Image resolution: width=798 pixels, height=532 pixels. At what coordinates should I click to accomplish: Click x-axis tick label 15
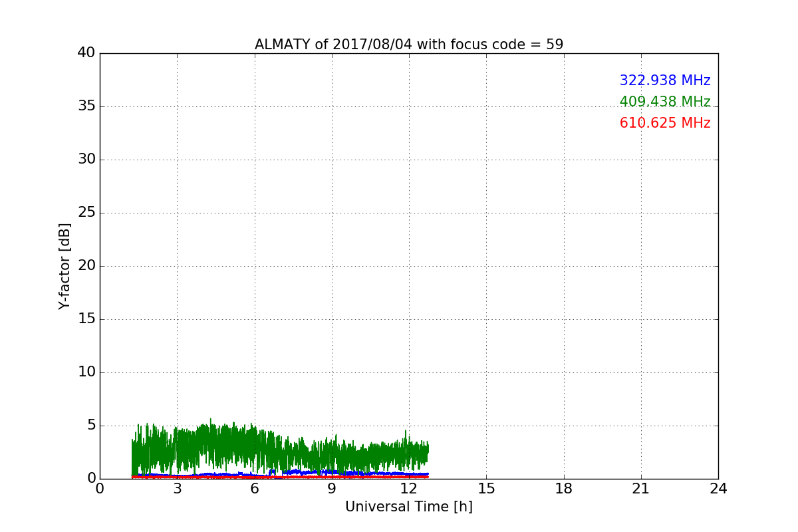pyautogui.click(x=486, y=489)
